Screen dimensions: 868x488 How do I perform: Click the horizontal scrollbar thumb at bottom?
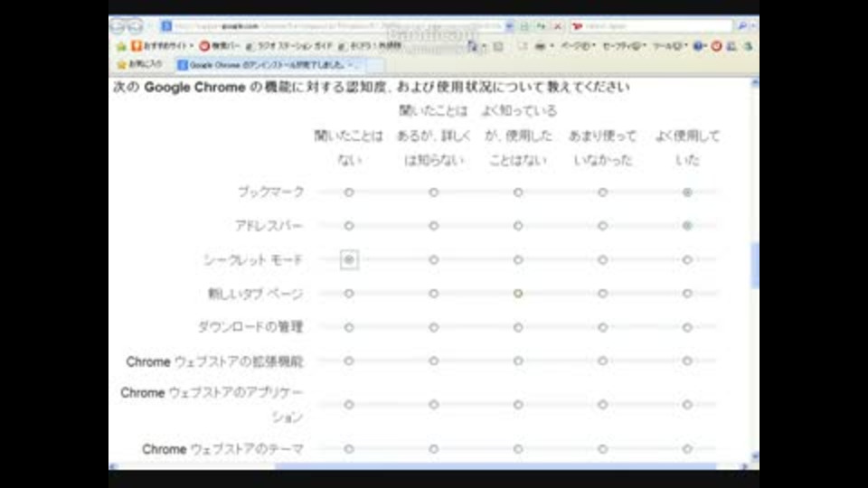click(x=495, y=466)
